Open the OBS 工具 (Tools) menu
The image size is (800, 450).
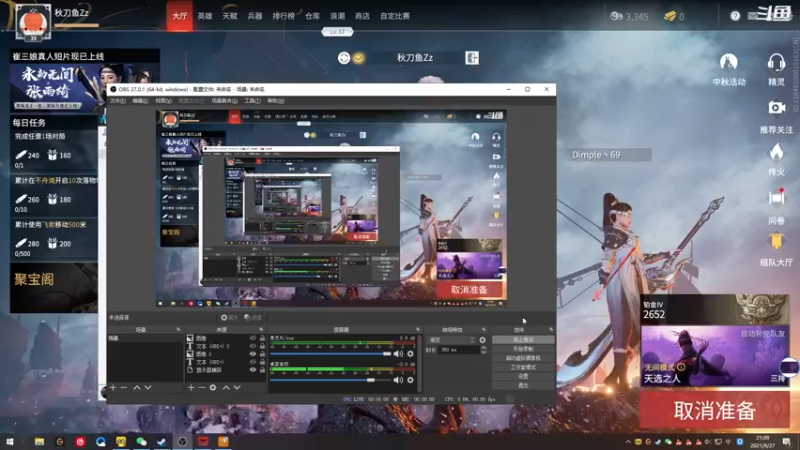pyautogui.click(x=253, y=101)
